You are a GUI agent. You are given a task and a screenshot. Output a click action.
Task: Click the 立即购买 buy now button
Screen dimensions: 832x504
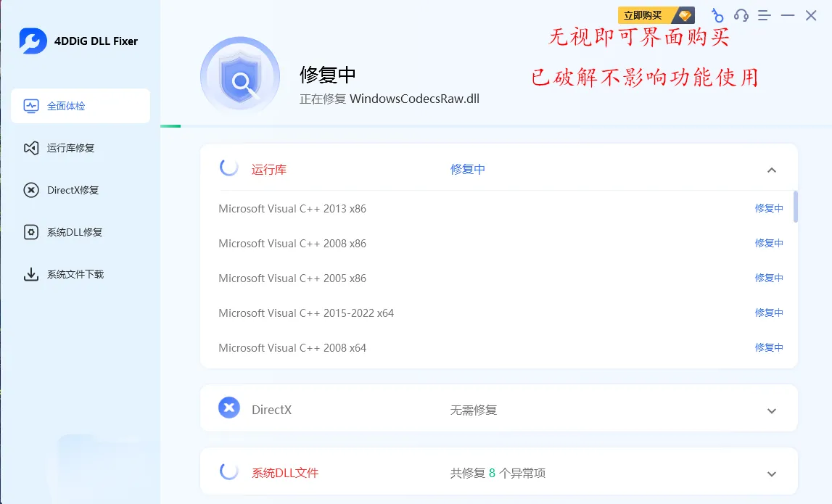pyautogui.click(x=656, y=15)
